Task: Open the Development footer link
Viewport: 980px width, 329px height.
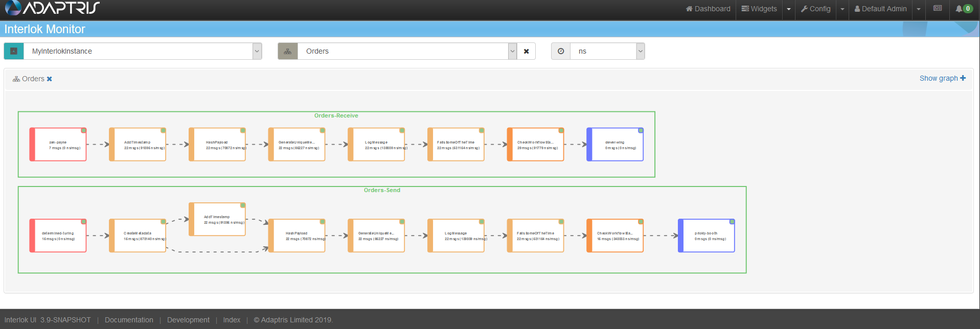Action: 188,320
